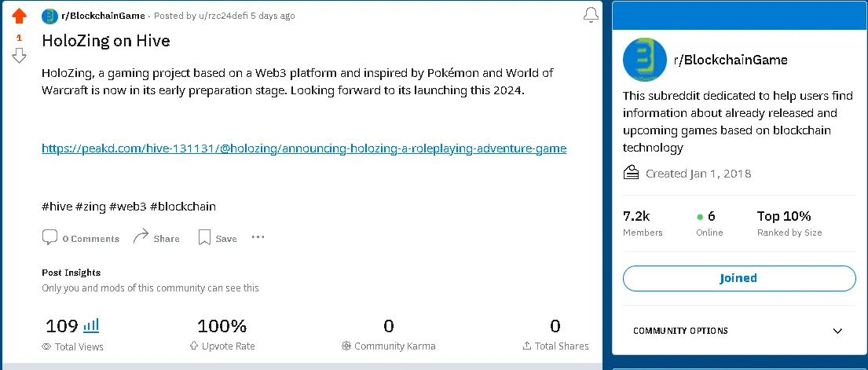Viewport: 868px width, 370px height.
Task: Click the Total Views label
Action: point(79,346)
